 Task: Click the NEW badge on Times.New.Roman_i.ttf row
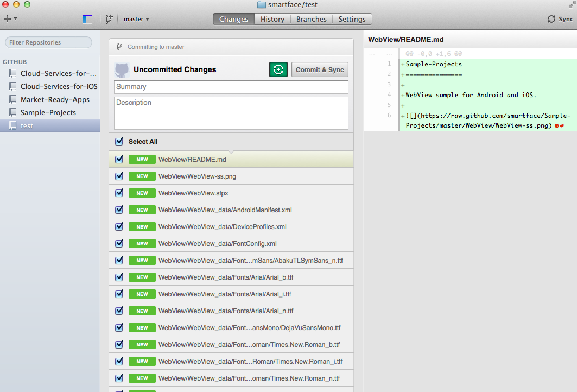click(142, 362)
